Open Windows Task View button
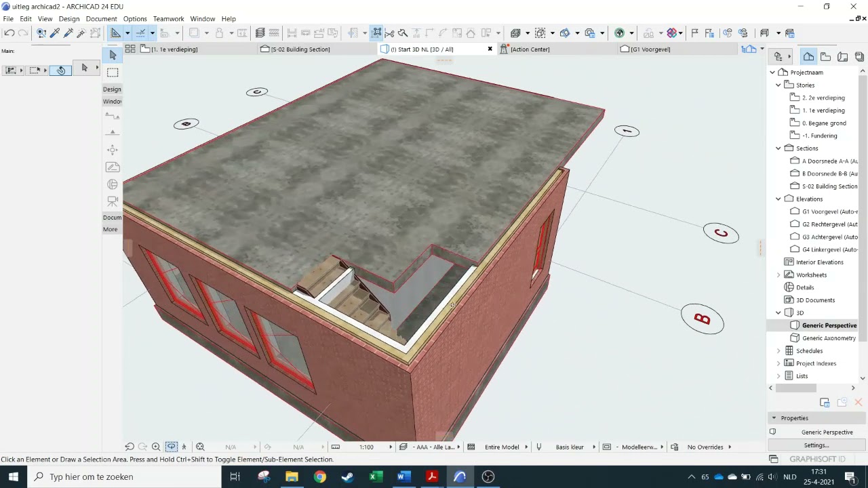 click(x=235, y=476)
